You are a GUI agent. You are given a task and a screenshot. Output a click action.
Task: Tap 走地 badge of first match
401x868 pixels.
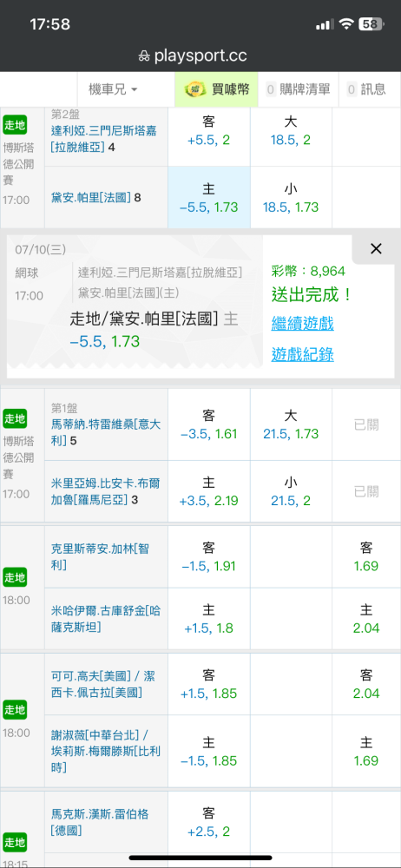(x=15, y=125)
